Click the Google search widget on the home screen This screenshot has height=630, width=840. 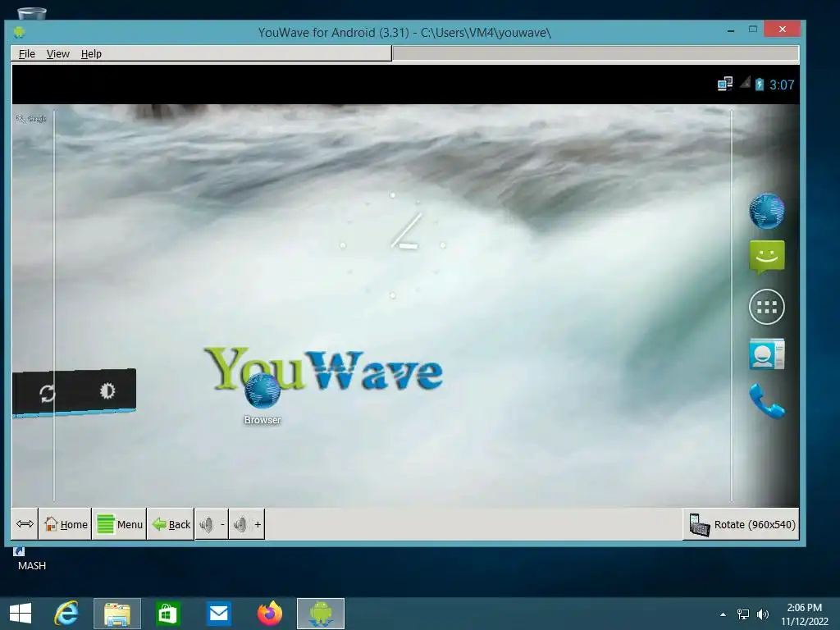pyautogui.click(x=32, y=118)
